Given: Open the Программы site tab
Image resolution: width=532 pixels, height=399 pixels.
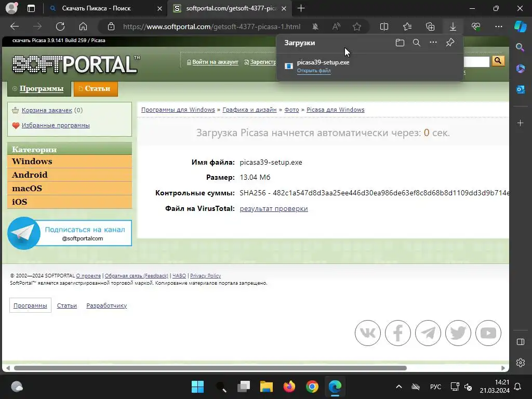Looking at the screenshot, I should tap(38, 88).
